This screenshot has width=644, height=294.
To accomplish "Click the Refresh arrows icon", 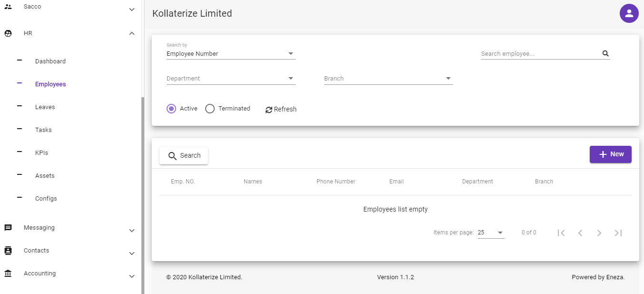I will point(269,110).
